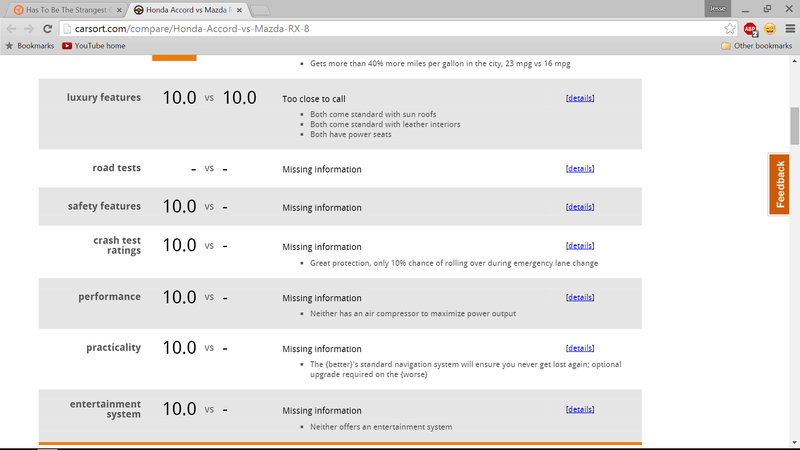The image size is (800, 450).
Task: Open the Bookmarks star shortcut
Action: (x=30, y=46)
